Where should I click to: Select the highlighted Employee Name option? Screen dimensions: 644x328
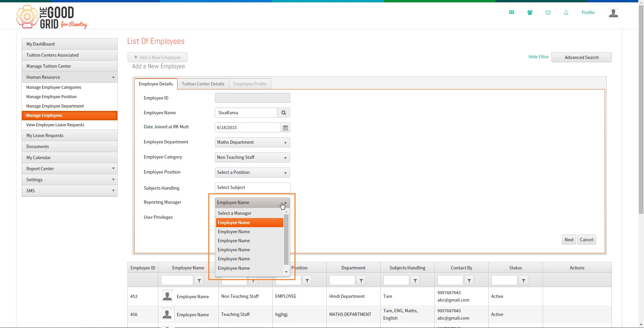pos(250,222)
